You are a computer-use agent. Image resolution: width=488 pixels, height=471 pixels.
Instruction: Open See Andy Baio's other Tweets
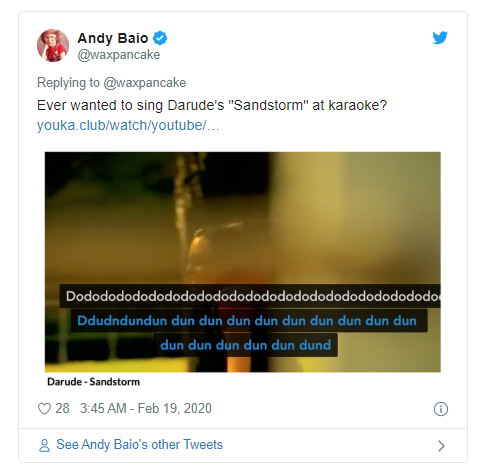click(x=139, y=445)
